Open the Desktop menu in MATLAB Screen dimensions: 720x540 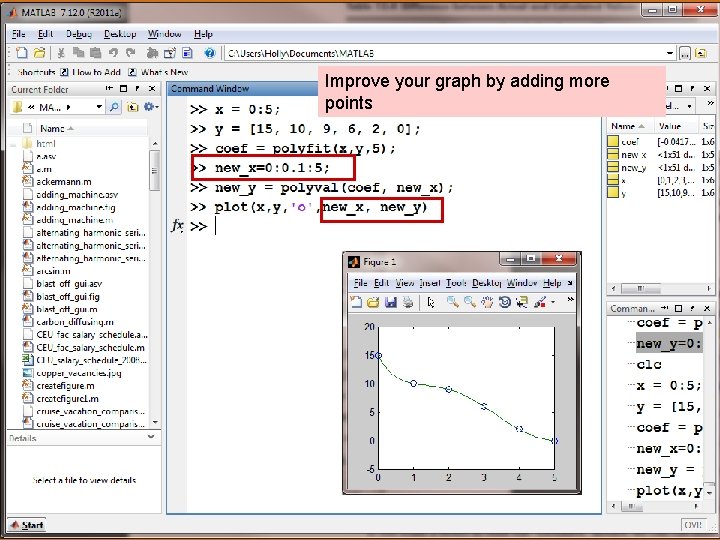[120, 34]
